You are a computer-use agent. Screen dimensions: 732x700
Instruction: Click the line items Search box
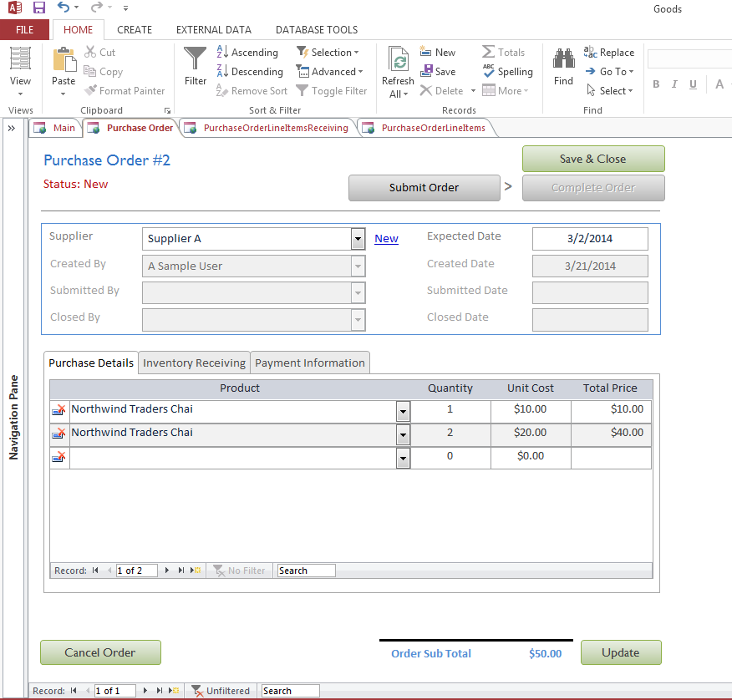coord(305,570)
